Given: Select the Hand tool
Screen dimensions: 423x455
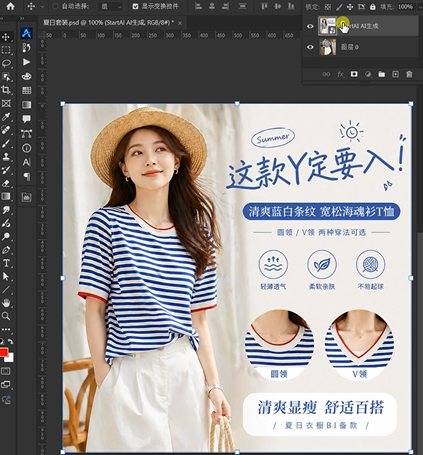Looking at the screenshot, I should (x=6, y=303).
